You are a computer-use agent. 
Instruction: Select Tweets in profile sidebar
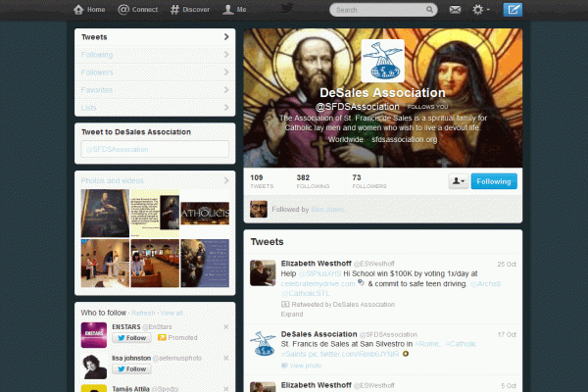[155, 37]
